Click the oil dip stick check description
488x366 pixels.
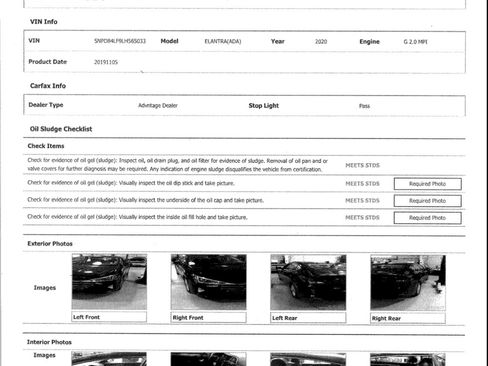pos(131,183)
